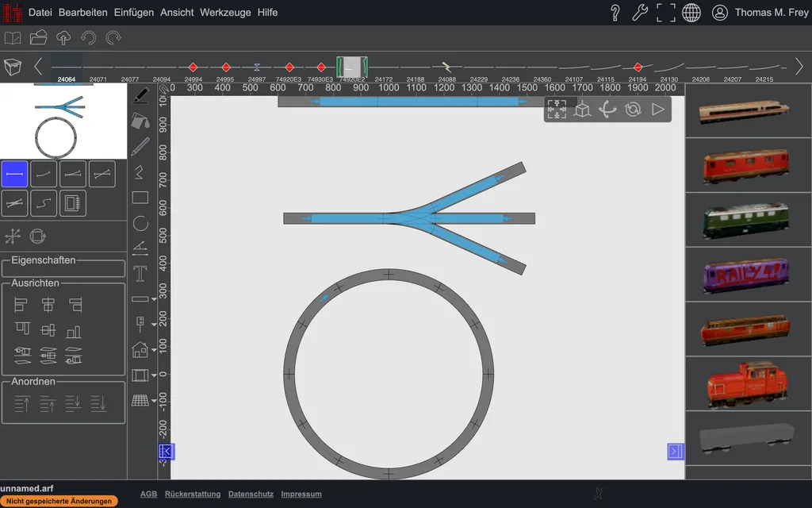
Task: Collapse the left panel with blue arrow
Action: 167,452
